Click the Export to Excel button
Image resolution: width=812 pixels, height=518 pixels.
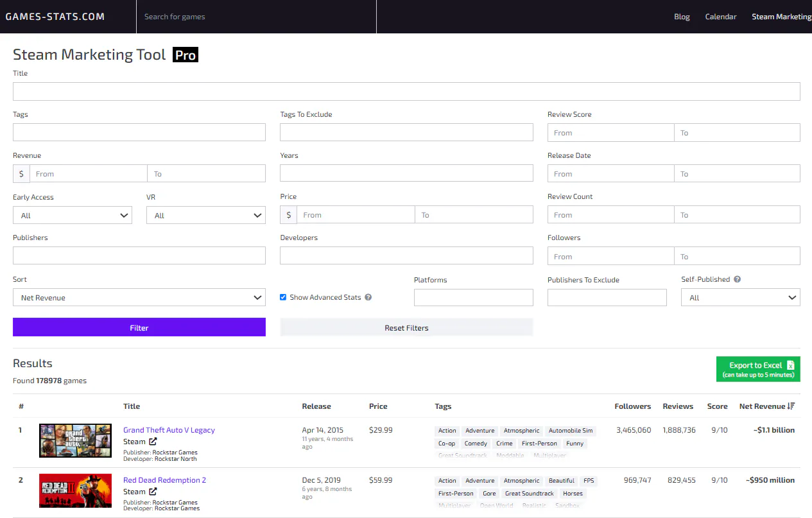758,369
